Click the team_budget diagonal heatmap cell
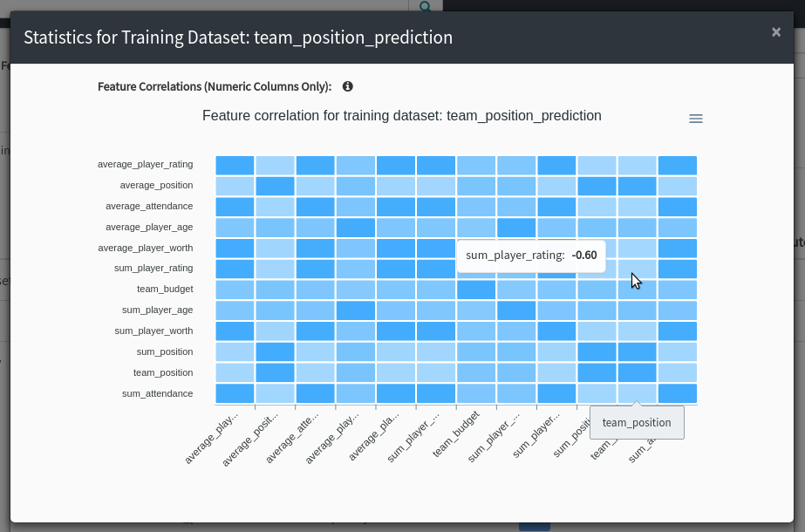The height and width of the screenshot is (532, 805). click(476, 290)
